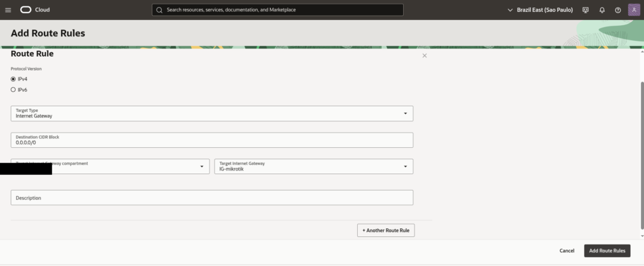644x266 pixels.
Task: Open the Cloud Shell developer tools icon
Action: 586,10
